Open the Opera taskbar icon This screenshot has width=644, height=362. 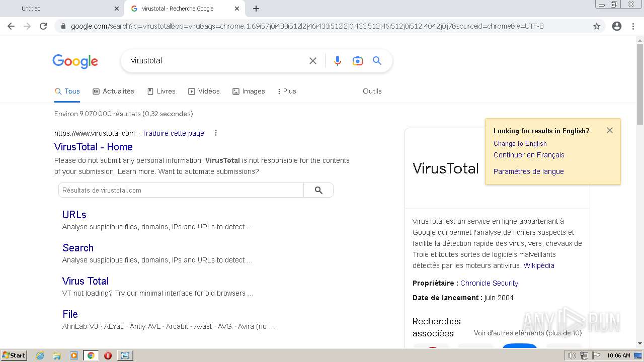[x=108, y=355]
